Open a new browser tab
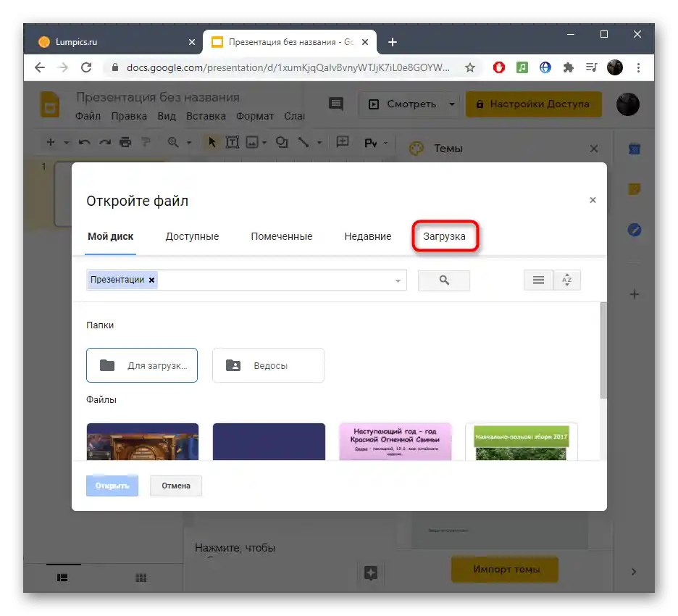 pos(392,42)
